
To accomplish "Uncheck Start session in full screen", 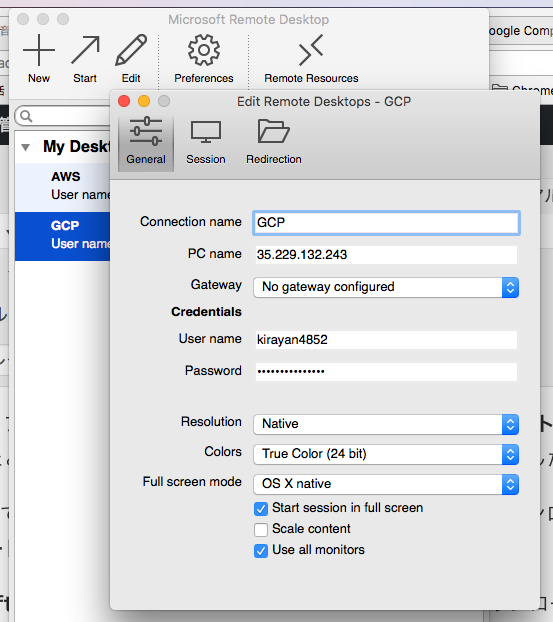I will click(261, 509).
